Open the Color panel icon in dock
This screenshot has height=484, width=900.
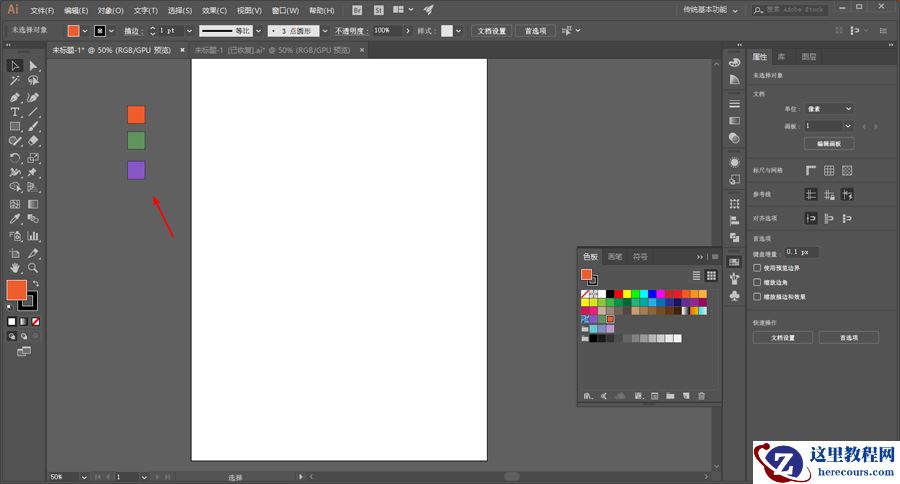click(734, 63)
